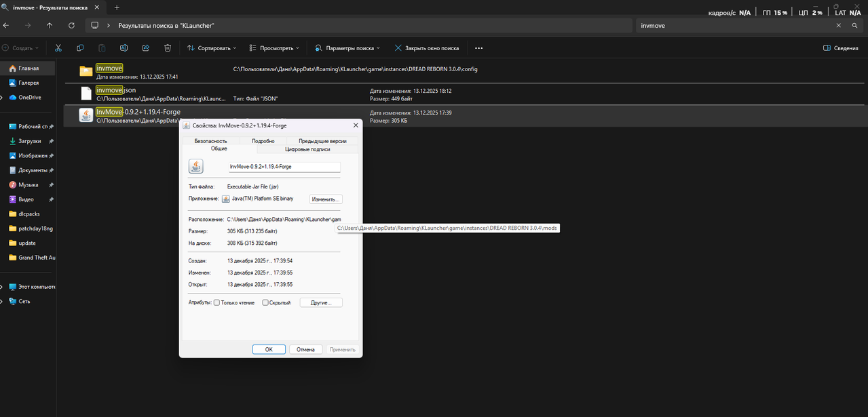Open Загрузки downloads in sidebar
868x417 pixels.
[30, 141]
